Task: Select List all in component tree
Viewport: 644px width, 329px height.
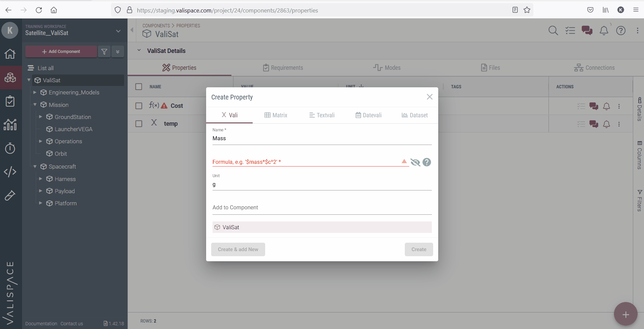Action: 46,68
